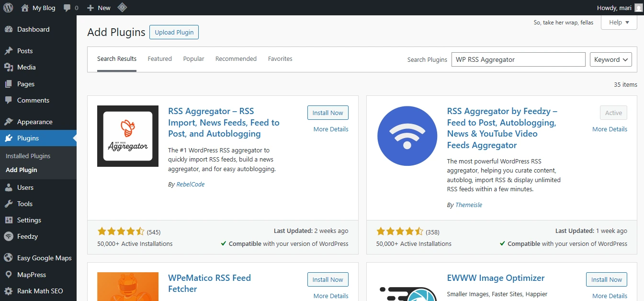Click the WP RSS Aggregator plugin logo
Screen dimensions: 644x301
coord(128,136)
